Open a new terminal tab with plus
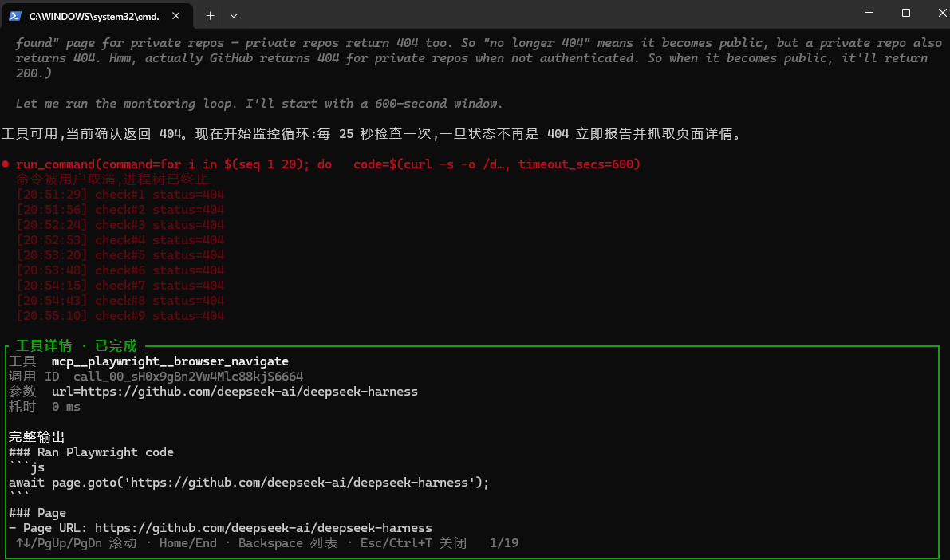 210,16
